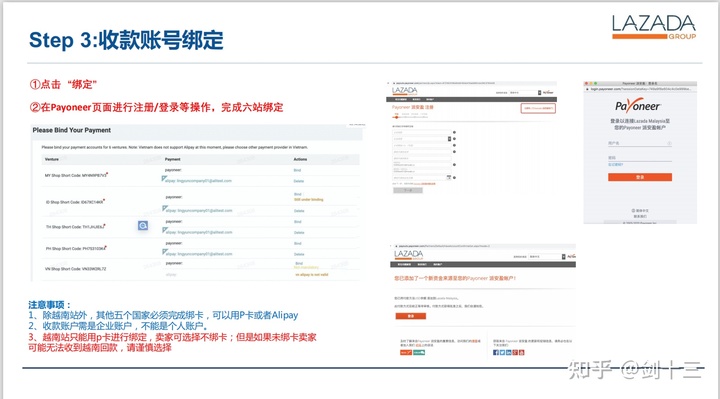Click the LAZADA logo on the confirmation page
720x399 pixels.
[x=408, y=254]
